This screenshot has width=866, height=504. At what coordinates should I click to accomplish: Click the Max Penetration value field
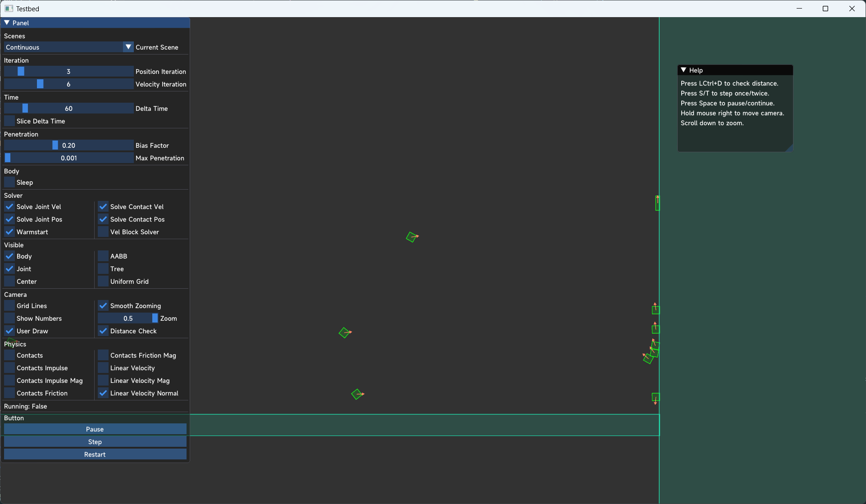[x=68, y=158]
